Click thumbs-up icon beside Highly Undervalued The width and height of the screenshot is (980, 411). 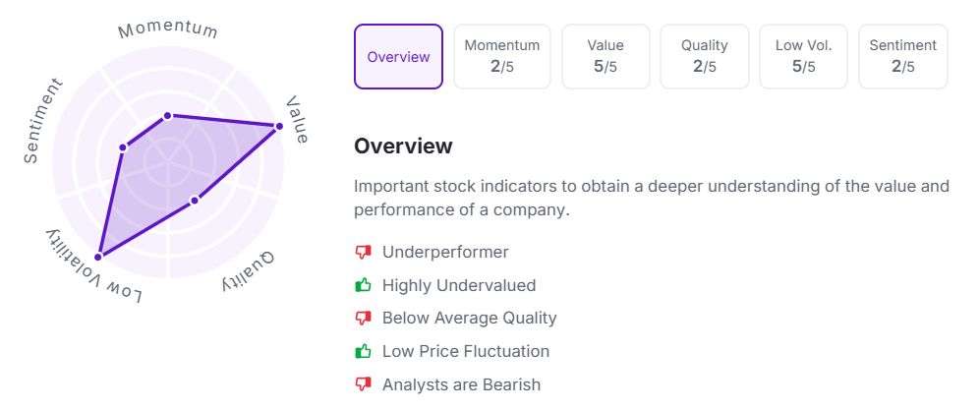364,286
